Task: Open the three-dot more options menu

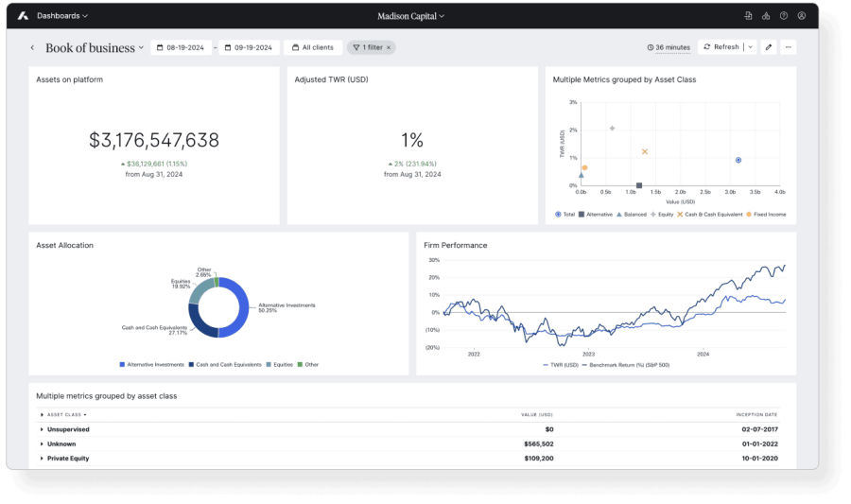Action: pyautogui.click(x=788, y=47)
